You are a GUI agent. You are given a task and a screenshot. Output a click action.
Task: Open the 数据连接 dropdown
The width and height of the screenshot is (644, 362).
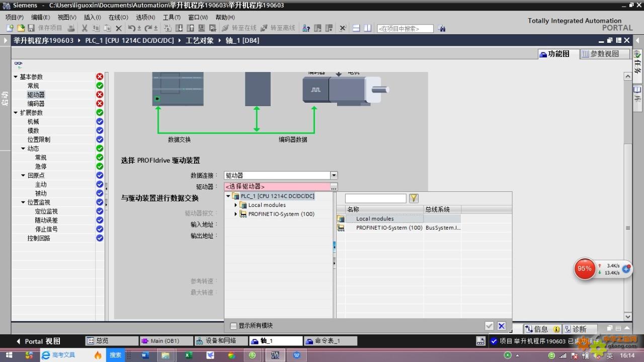(x=334, y=175)
